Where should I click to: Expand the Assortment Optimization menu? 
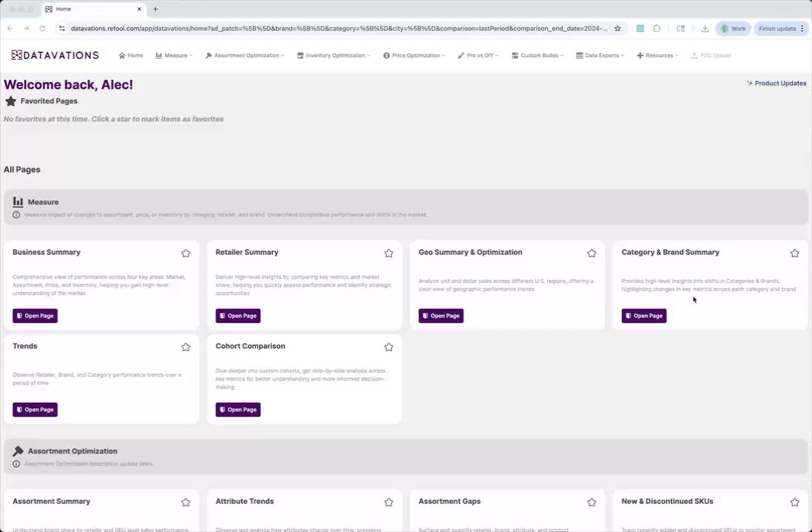(x=245, y=55)
